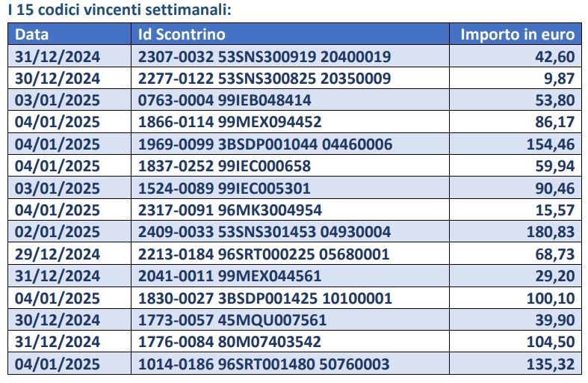Click the date 29/12/2024 cell
This screenshot has width=588, height=383.
point(69,254)
